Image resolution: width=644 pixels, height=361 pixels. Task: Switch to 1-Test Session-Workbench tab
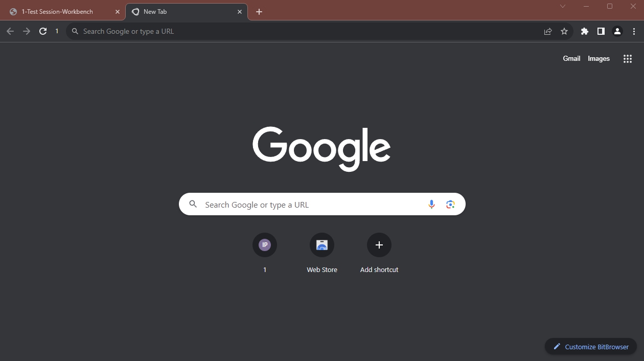click(63, 12)
